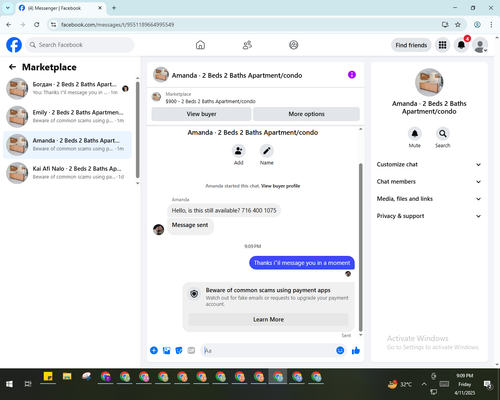Expand Media, files and links section
The height and width of the screenshot is (400, 500).
pyautogui.click(x=429, y=199)
